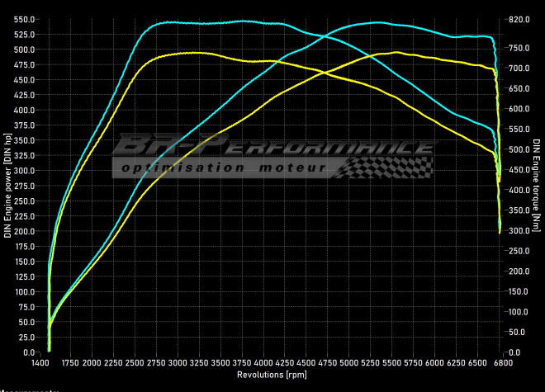The height and width of the screenshot is (392, 545).
Task: Select the 'Revolutions [rpm]' x-axis label
Action: (x=272, y=374)
